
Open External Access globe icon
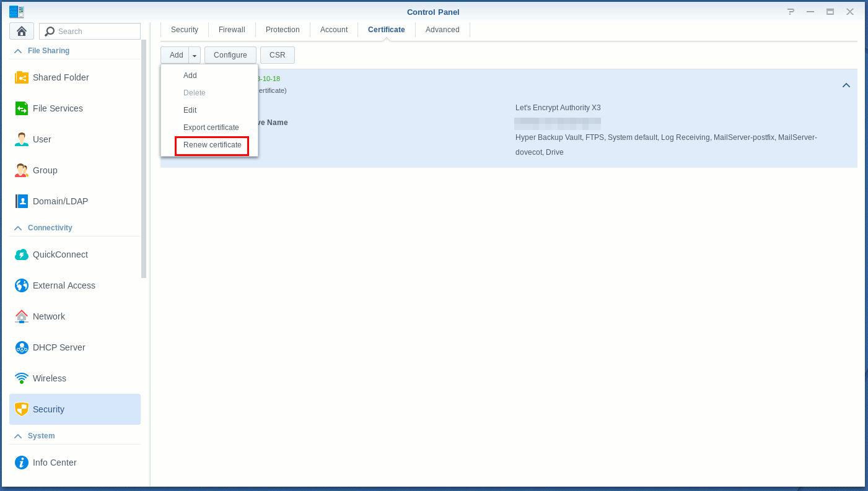pyautogui.click(x=22, y=285)
